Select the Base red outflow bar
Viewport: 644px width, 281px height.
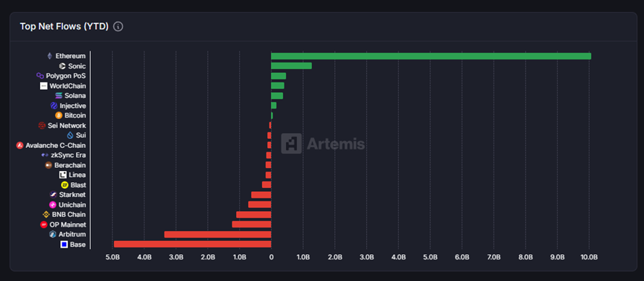click(192, 245)
